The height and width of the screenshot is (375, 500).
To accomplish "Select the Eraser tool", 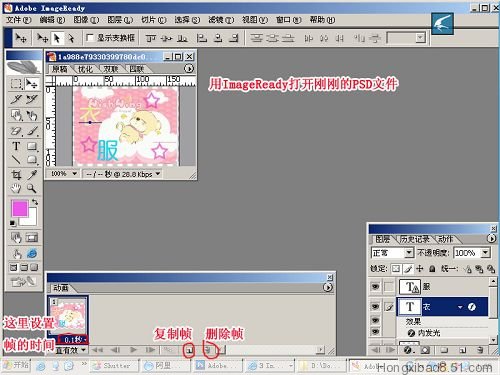I will coord(16,131).
